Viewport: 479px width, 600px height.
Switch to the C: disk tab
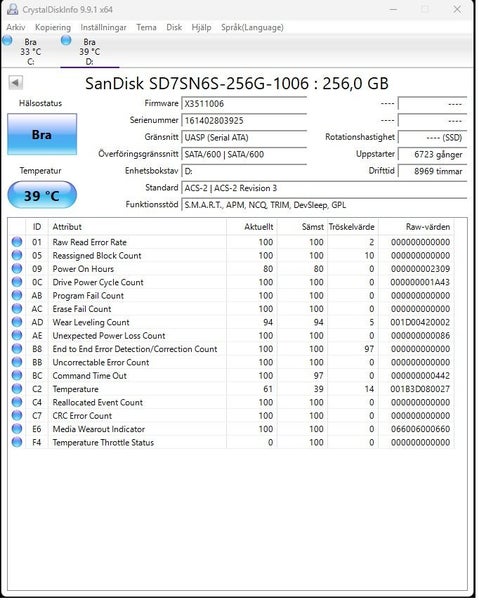(x=31, y=51)
